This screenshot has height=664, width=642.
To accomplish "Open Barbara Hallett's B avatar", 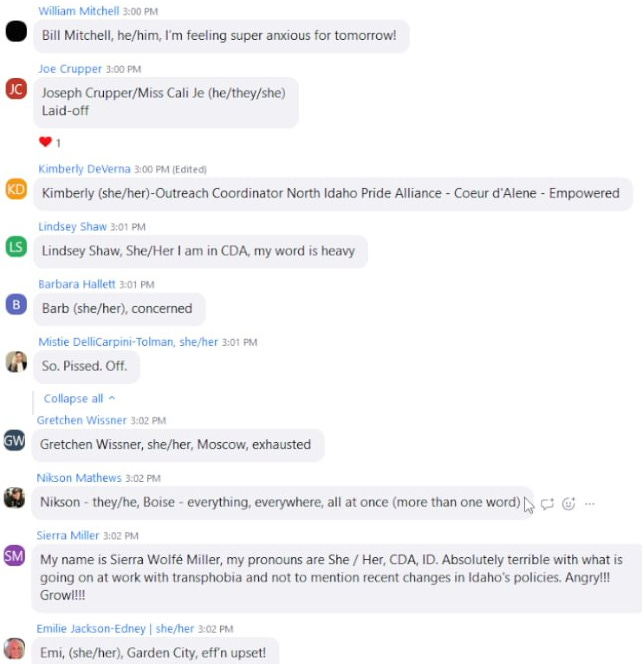I will click(16, 304).
